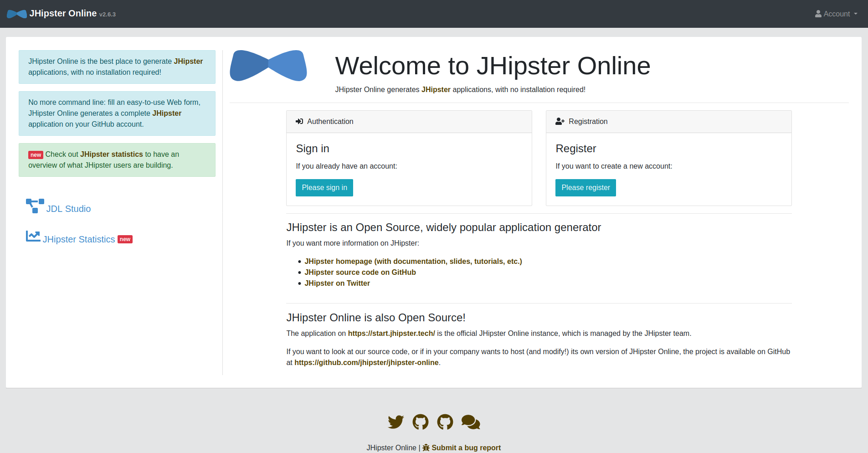868x453 pixels.
Task: Open JHipster homepage documentation link
Action: pyautogui.click(x=413, y=261)
